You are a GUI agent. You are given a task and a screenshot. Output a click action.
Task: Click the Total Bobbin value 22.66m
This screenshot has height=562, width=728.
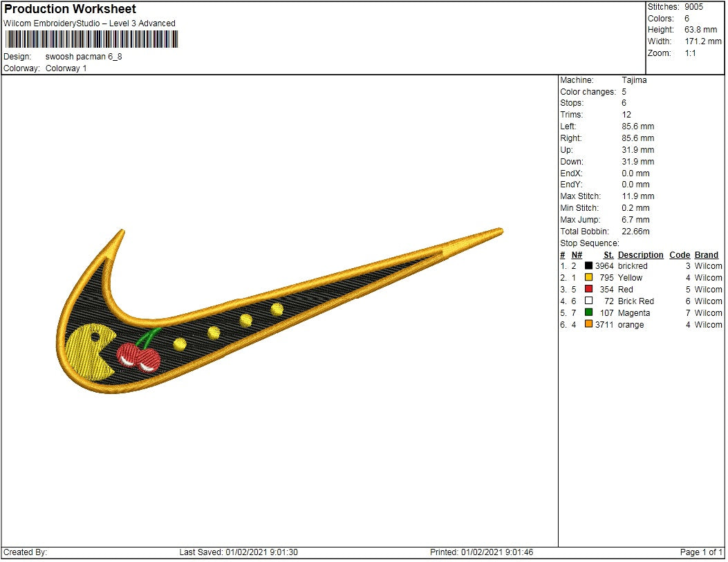(637, 232)
